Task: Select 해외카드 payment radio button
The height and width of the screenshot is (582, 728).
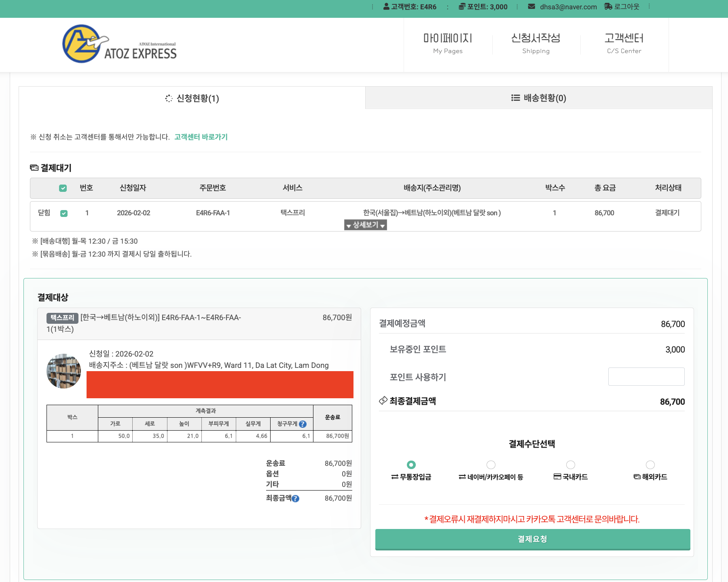Action: [x=650, y=465]
